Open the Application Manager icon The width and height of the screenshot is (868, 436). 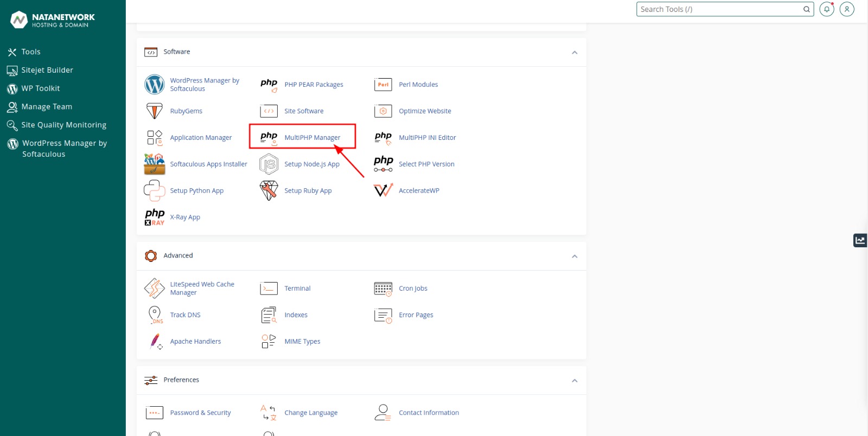(x=155, y=138)
